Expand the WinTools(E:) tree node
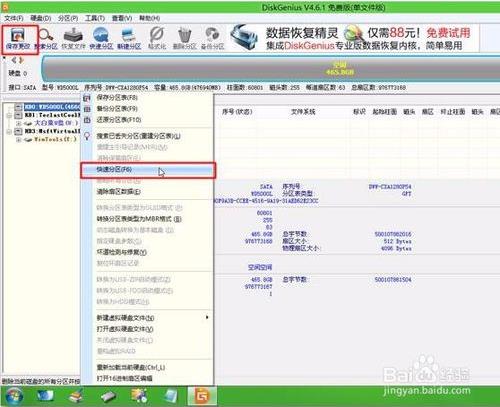Screen dimensions: 500x407 [x=19, y=140]
